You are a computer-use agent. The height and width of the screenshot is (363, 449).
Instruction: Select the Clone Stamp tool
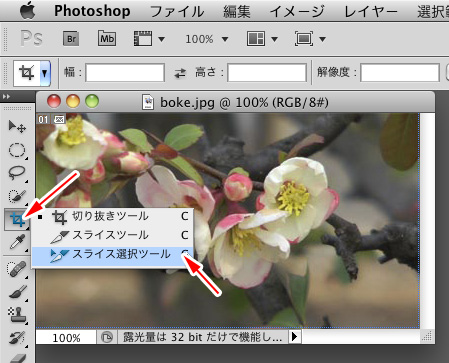coord(17,315)
